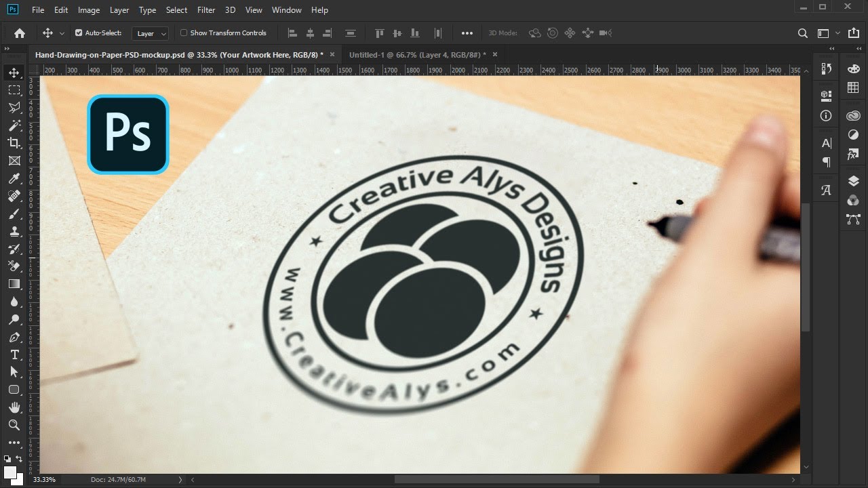This screenshot has width=868, height=488.
Task: Swap foreground and background colors
Action: 20,459
